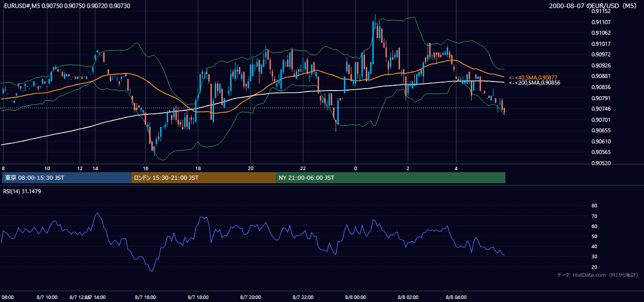This screenshot has height=302, width=644.
Task: Click price axis label 0.91062
Action: (601, 33)
